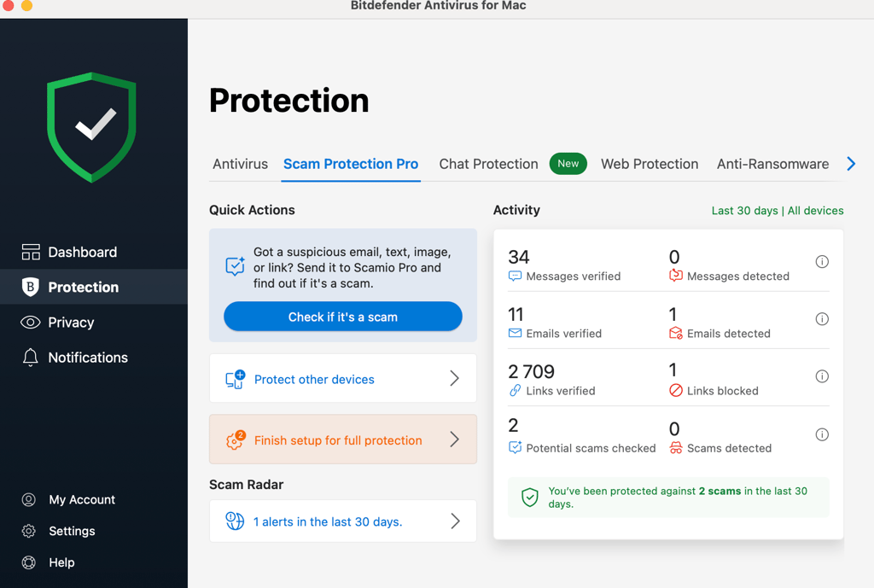Open Notifications in the sidebar
This screenshot has height=588, width=874.
click(x=94, y=358)
